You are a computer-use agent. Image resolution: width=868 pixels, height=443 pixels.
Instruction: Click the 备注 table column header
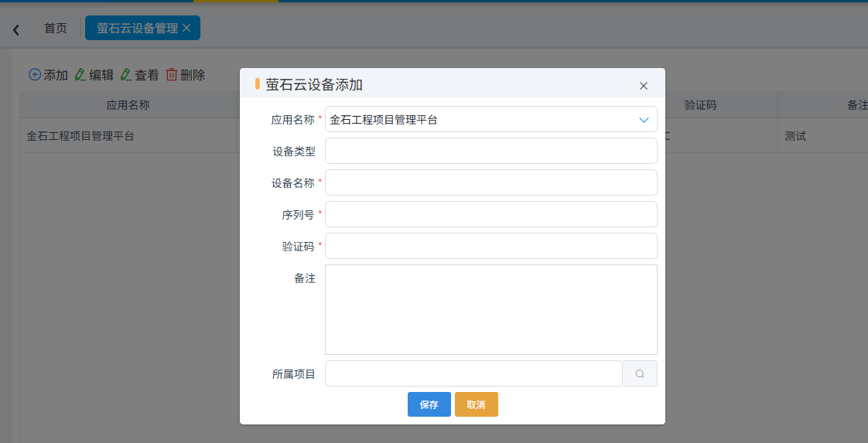[x=822, y=105]
